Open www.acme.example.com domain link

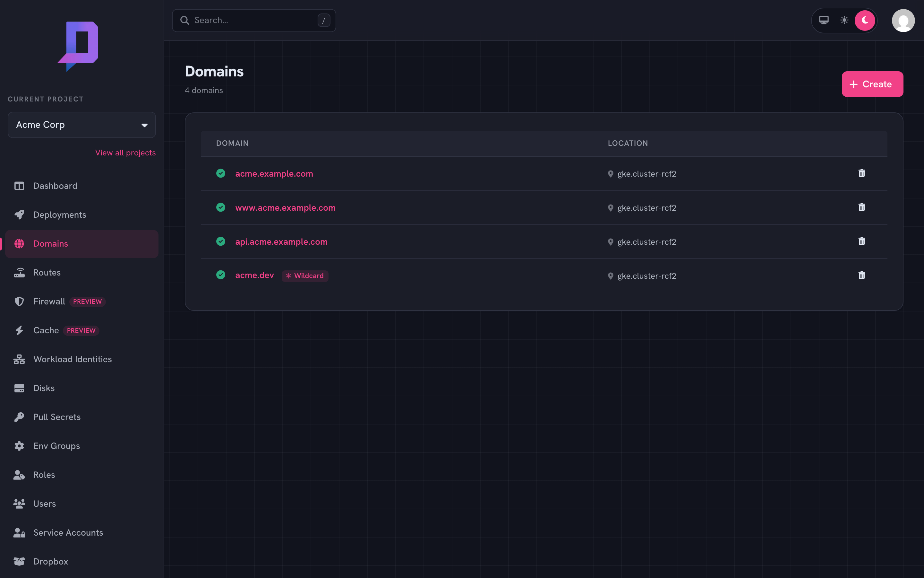(x=285, y=207)
